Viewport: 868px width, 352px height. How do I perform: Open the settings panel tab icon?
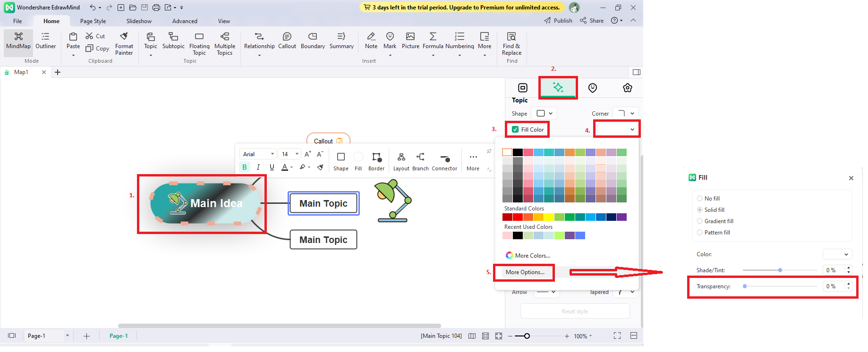pos(628,88)
